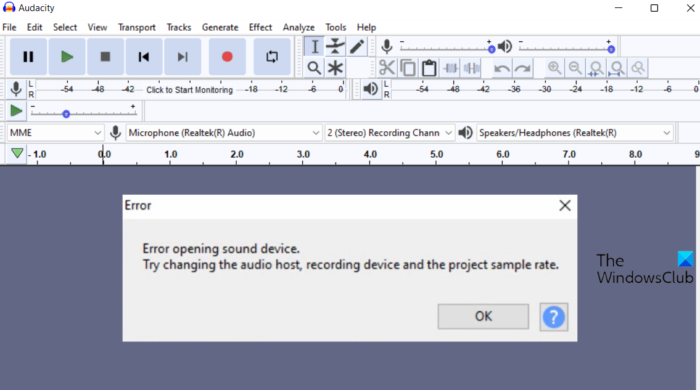Cut selection using scissors icon
700x390 pixels.
click(x=387, y=68)
